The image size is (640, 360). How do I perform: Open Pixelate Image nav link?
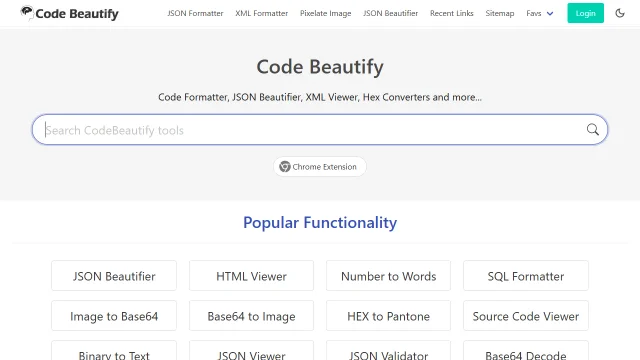coord(326,13)
